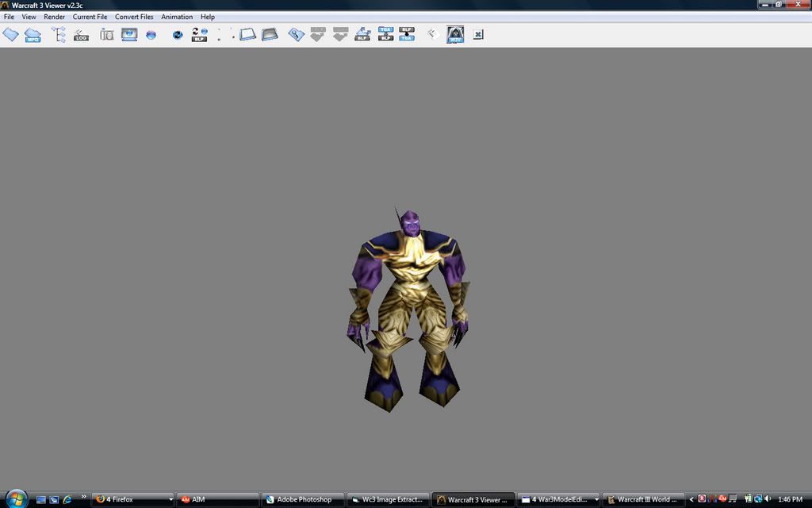The width and height of the screenshot is (812, 508).
Task: Switch to Adobe Photoshop taskbar button
Action: coord(303,500)
